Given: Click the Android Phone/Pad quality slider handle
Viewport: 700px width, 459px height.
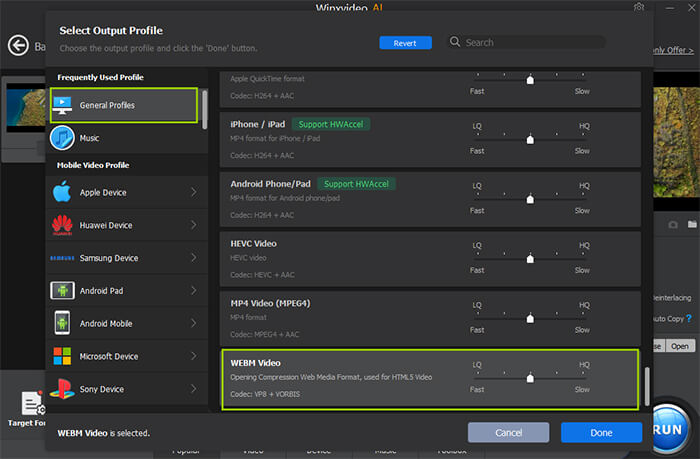Looking at the screenshot, I should [x=530, y=199].
